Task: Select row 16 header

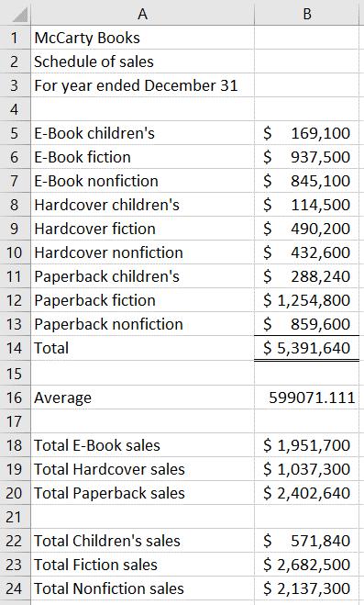Action: coord(16,398)
